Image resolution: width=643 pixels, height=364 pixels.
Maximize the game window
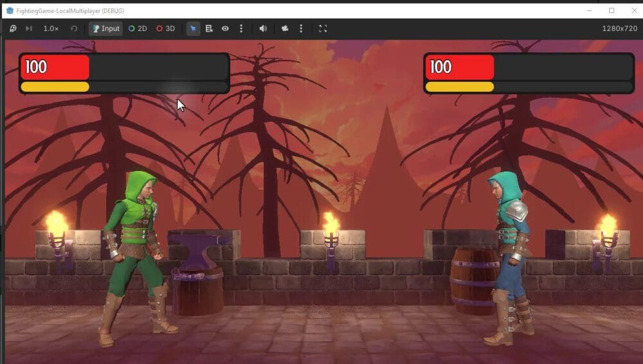tap(611, 11)
